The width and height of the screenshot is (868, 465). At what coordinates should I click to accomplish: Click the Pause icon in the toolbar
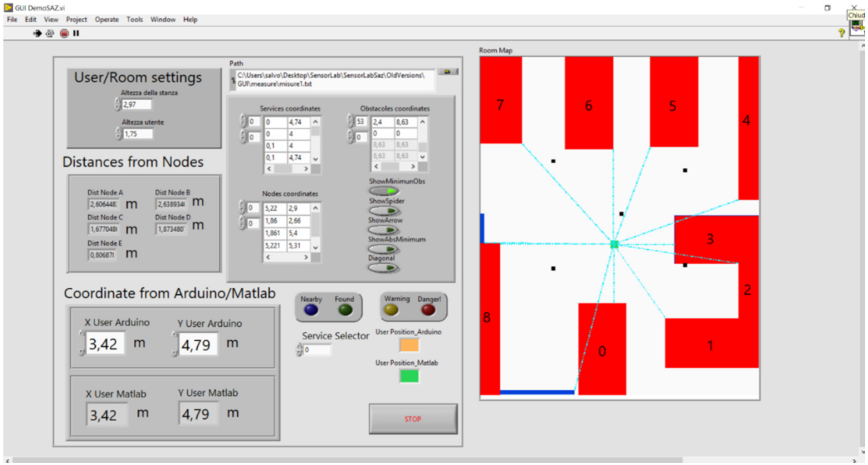[76, 33]
